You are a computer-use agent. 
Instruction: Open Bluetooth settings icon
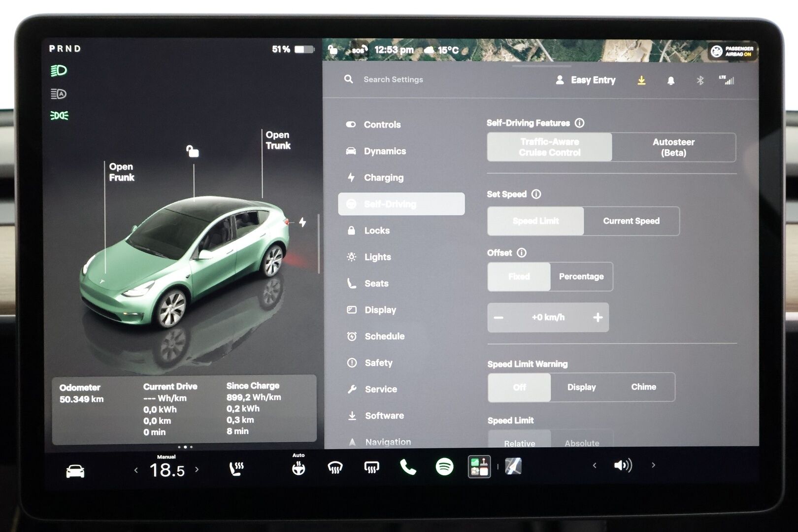tap(700, 80)
